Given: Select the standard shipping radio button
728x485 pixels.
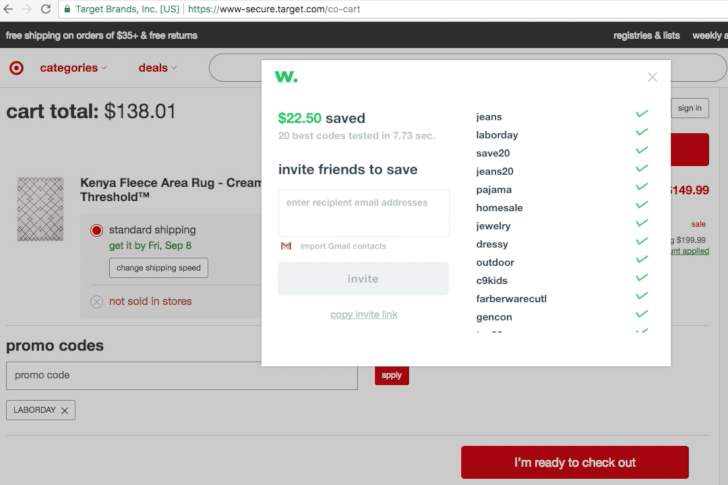Looking at the screenshot, I should [x=97, y=230].
